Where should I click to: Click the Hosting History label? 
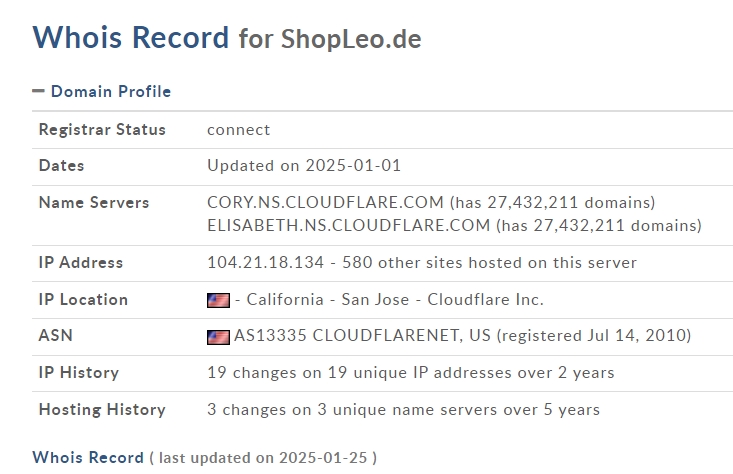click(x=102, y=409)
